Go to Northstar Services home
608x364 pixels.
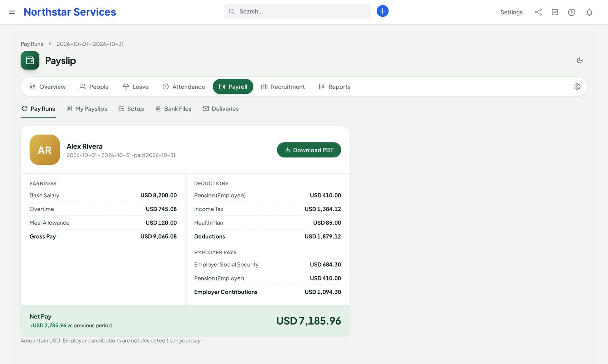coord(70,12)
